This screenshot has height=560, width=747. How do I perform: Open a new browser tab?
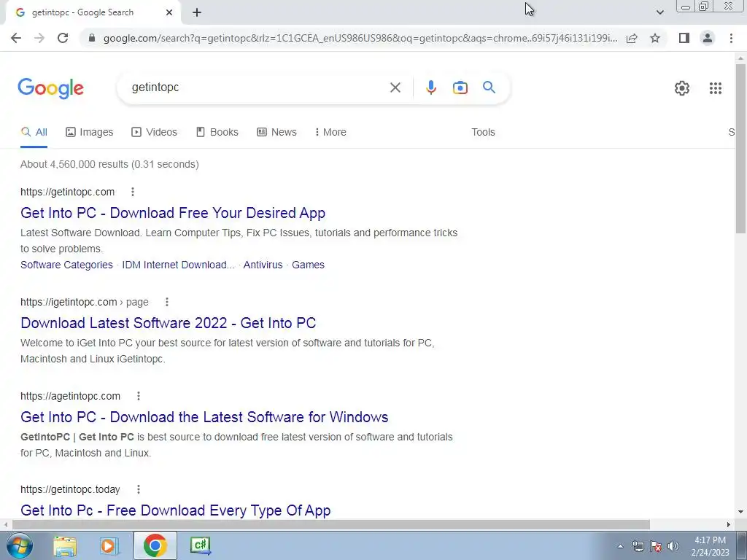197,12
